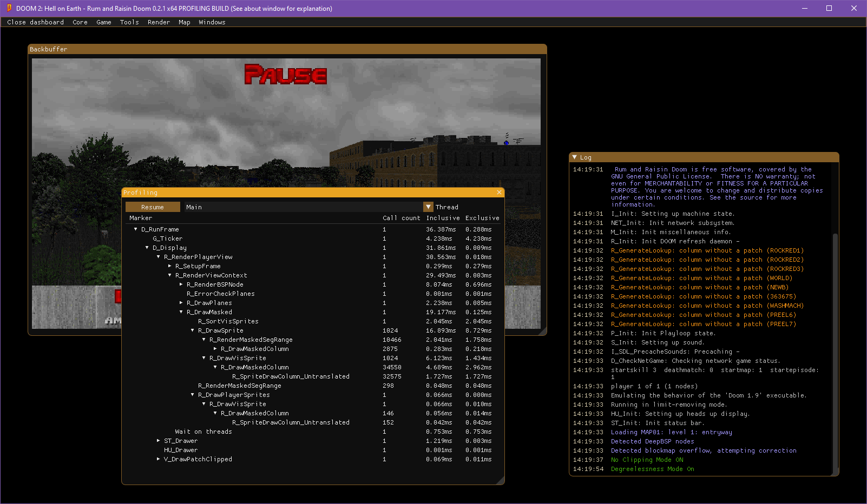Click the Marker column header
The image size is (867, 504).
pyautogui.click(x=141, y=218)
